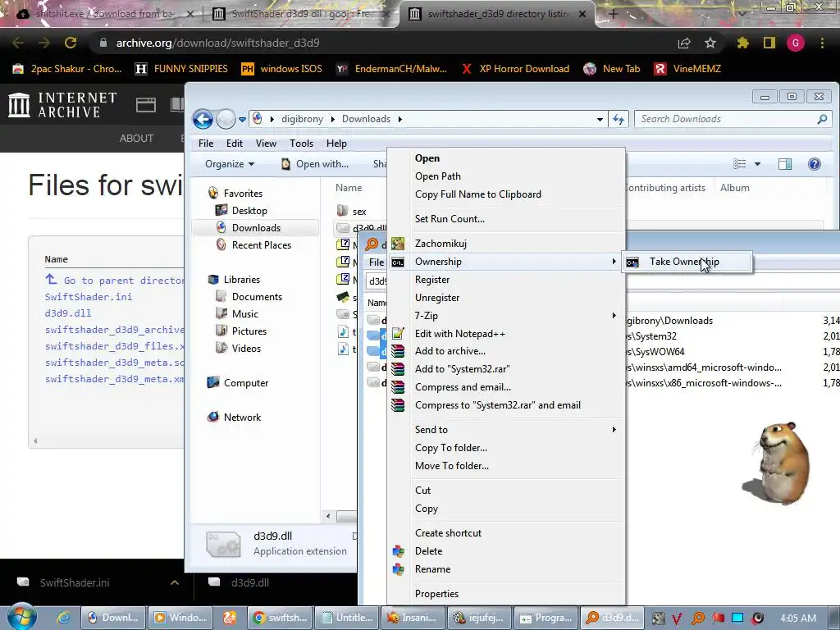Select Copy To folder... entry

click(x=451, y=448)
